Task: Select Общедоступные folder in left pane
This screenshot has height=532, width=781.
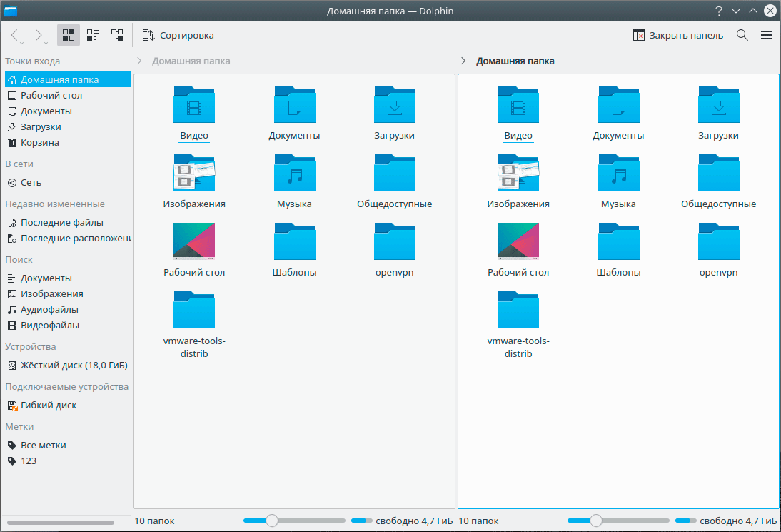Action: (x=395, y=181)
